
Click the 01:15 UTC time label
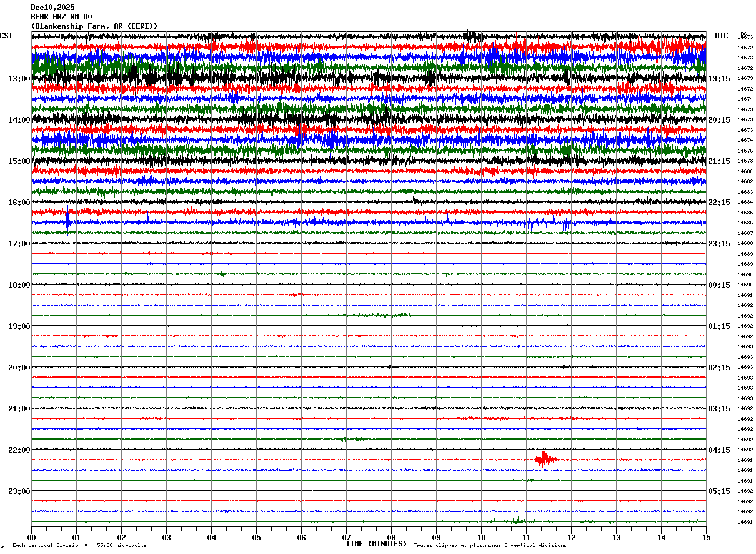pos(719,326)
